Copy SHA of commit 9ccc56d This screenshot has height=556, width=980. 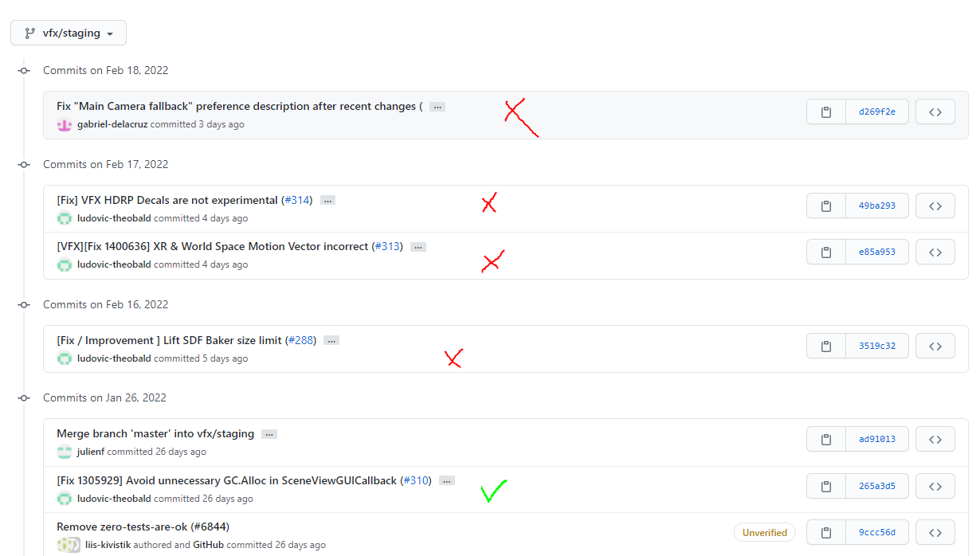[825, 532]
